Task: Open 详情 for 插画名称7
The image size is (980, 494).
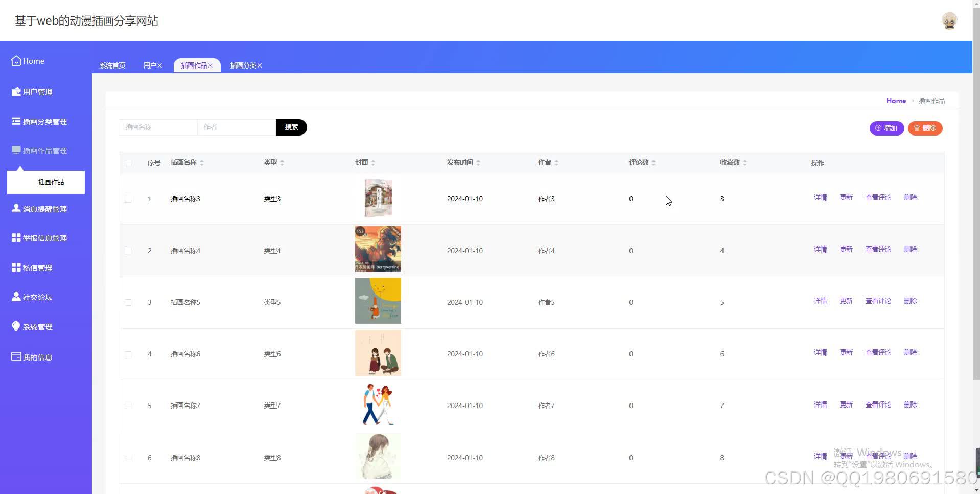Action: [x=820, y=405]
